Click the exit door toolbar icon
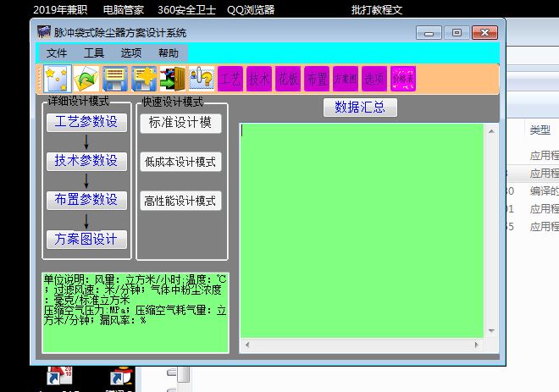559x392 pixels. point(173,79)
